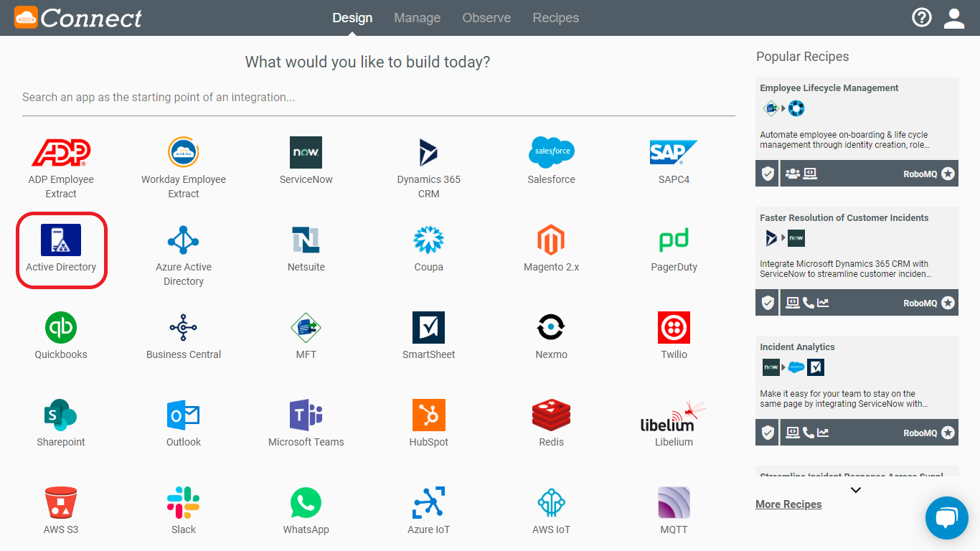Click shield icon on Incident Analytics recipe
Image resolution: width=980 pixels, height=551 pixels.
(768, 433)
